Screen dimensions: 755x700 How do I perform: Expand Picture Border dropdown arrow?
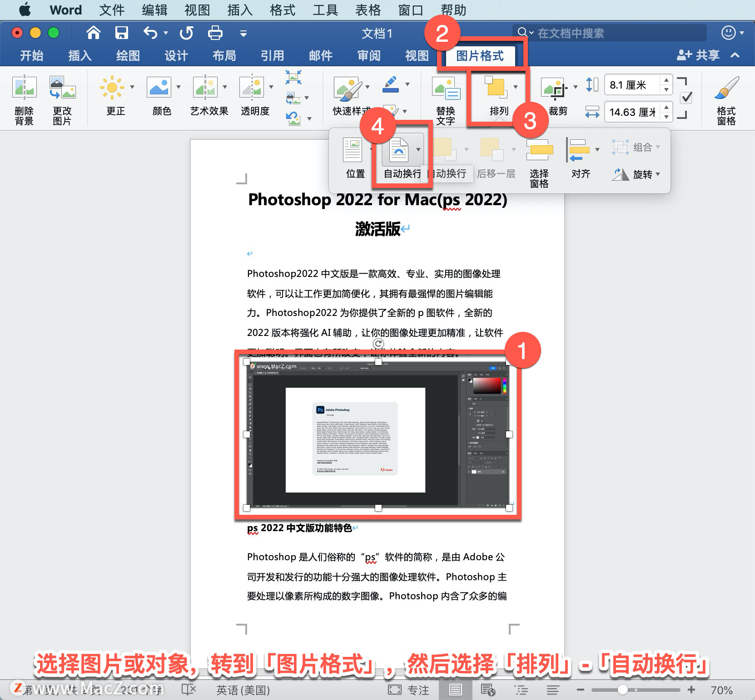(407, 84)
